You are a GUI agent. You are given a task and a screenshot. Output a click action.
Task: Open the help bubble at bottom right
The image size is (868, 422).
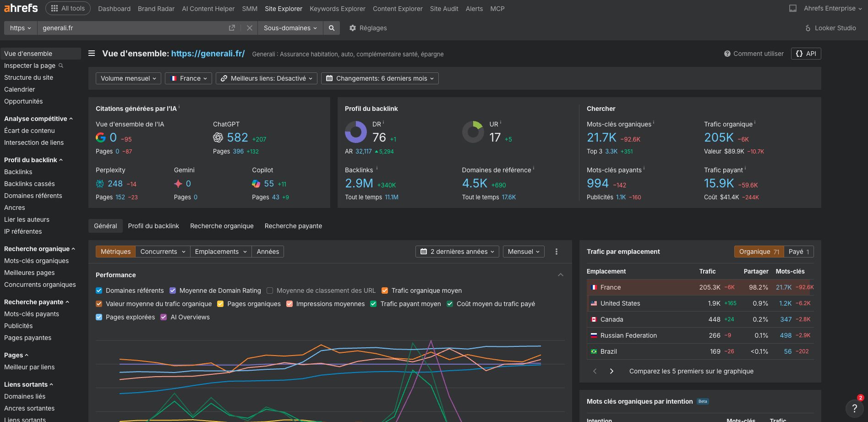point(854,408)
